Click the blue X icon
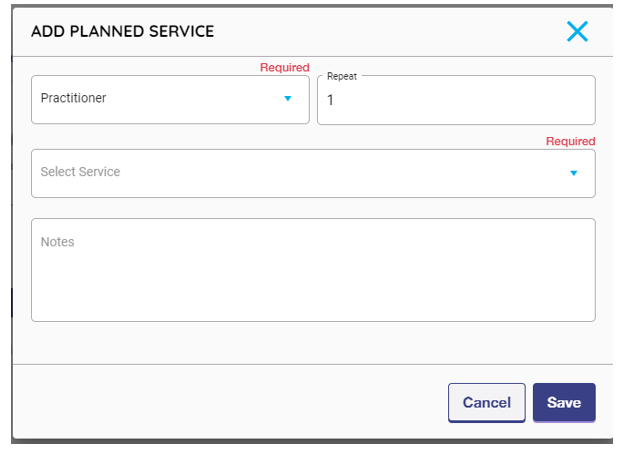This screenshot has width=641, height=451. (x=577, y=31)
